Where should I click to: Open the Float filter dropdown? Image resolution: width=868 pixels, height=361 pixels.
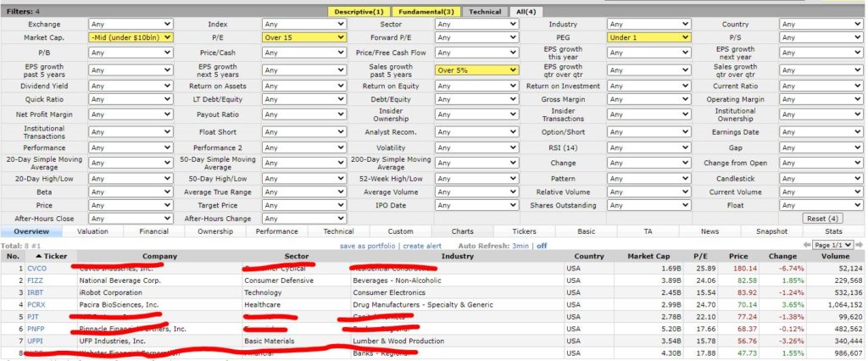pyautogui.click(x=821, y=205)
